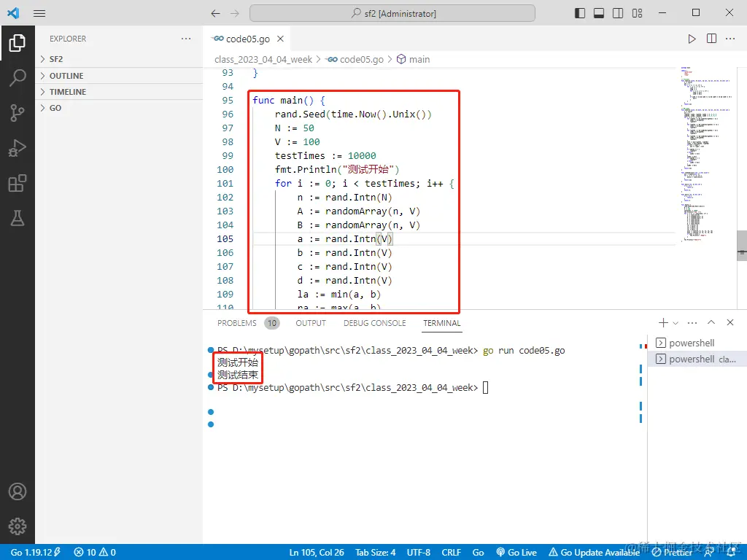The width and height of the screenshot is (747, 560).
Task: Close the code05.go editor tab
Action: pyautogui.click(x=281, y=39)
